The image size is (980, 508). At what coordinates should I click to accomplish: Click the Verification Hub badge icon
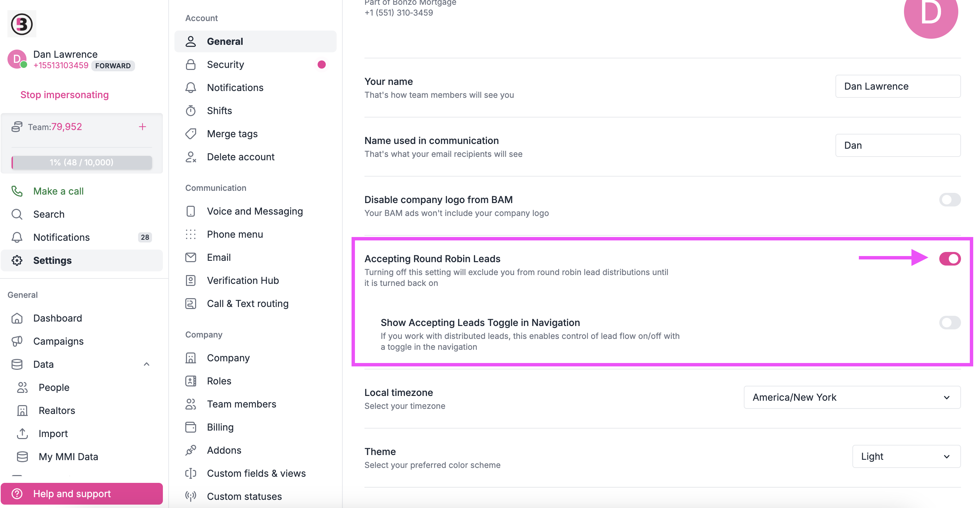(x=191, y=280)
